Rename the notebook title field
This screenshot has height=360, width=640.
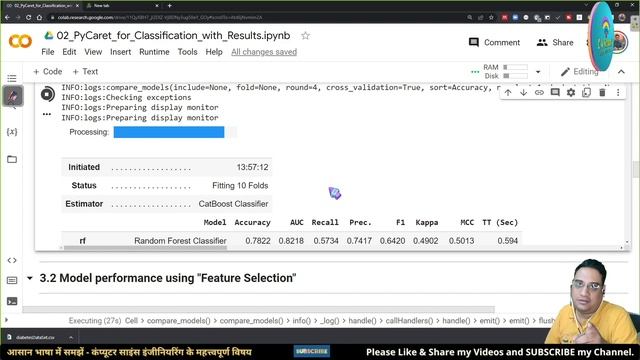click(x=173, y=36)
